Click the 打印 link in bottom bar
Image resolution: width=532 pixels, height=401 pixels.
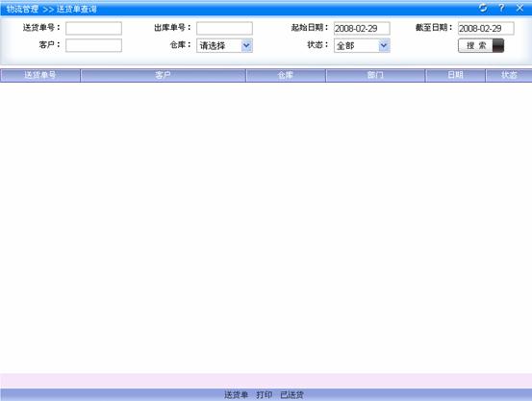[265, 395]
